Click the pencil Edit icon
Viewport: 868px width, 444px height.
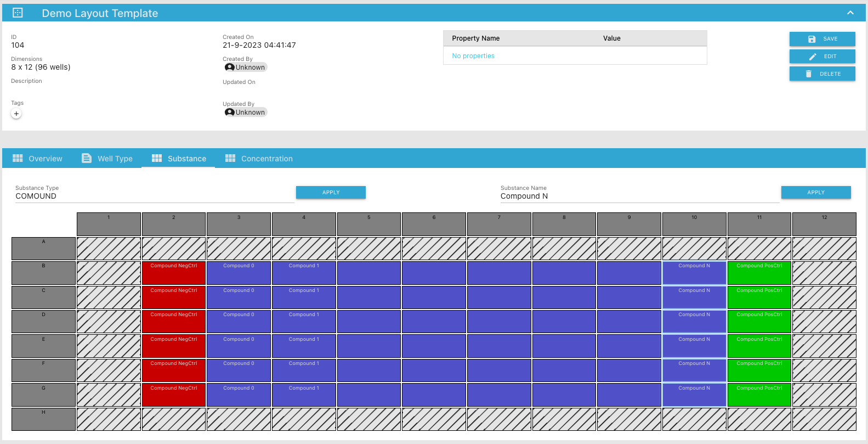(x=812, y=57)
